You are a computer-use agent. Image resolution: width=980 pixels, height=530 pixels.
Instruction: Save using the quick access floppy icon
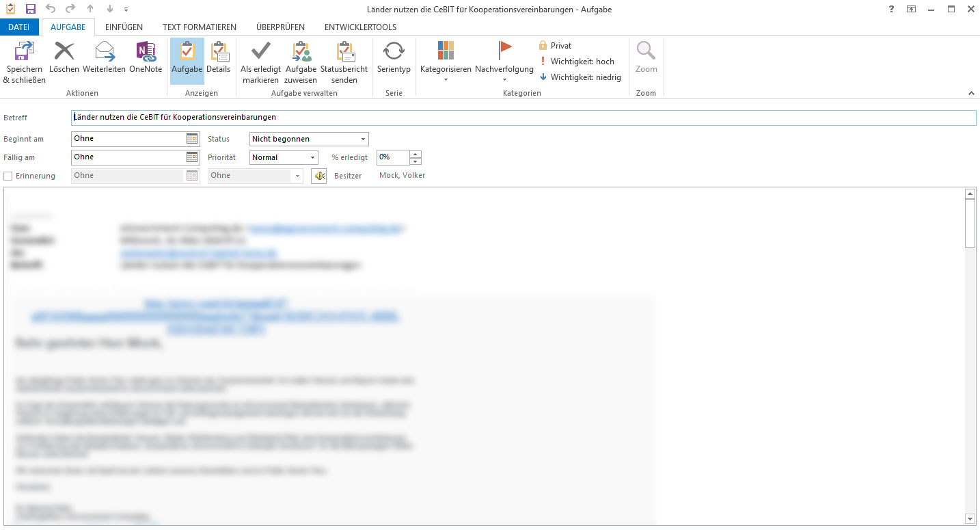tap(31, 9)
